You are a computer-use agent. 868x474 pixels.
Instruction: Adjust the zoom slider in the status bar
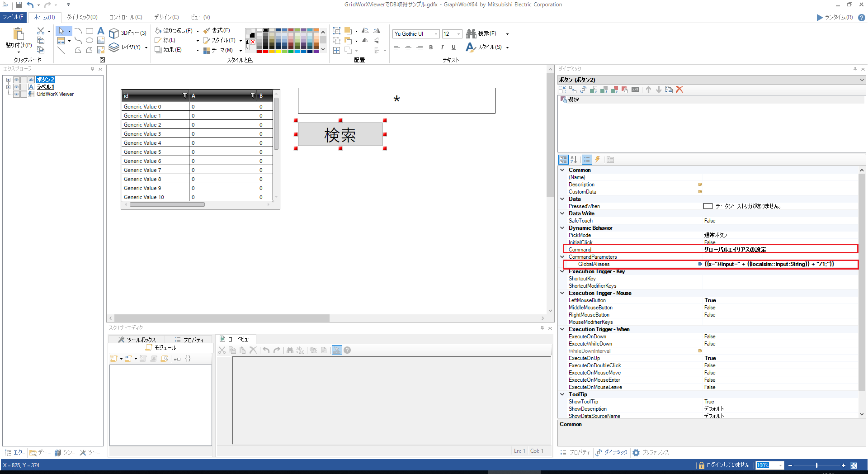click(816, 465)
